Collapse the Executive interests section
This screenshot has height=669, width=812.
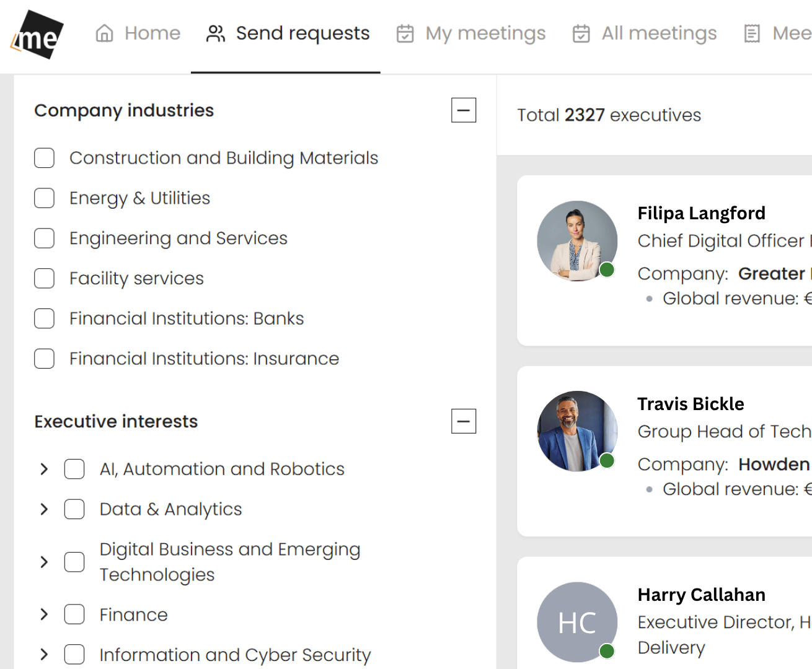(463, 421)
